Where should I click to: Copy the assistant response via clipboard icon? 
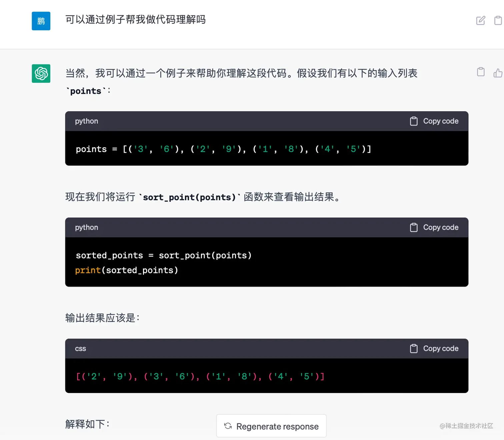tap(481, 72)
